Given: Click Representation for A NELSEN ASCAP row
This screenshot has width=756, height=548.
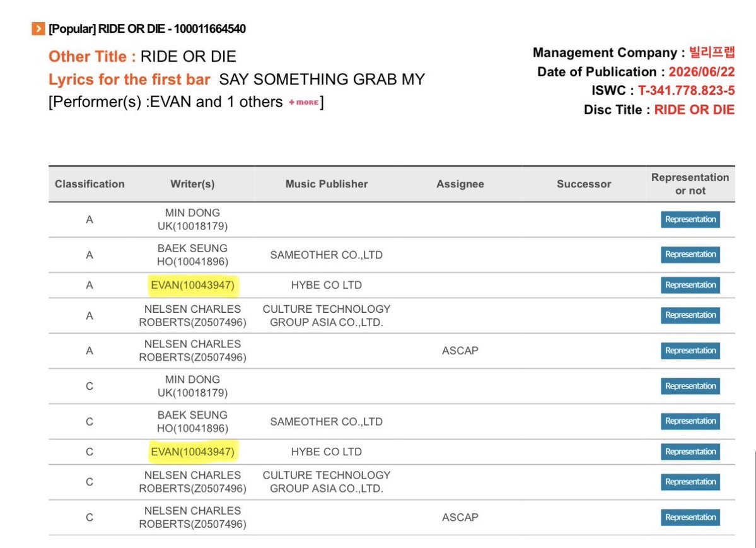Looking at the screenshot, I should (690, 351).
